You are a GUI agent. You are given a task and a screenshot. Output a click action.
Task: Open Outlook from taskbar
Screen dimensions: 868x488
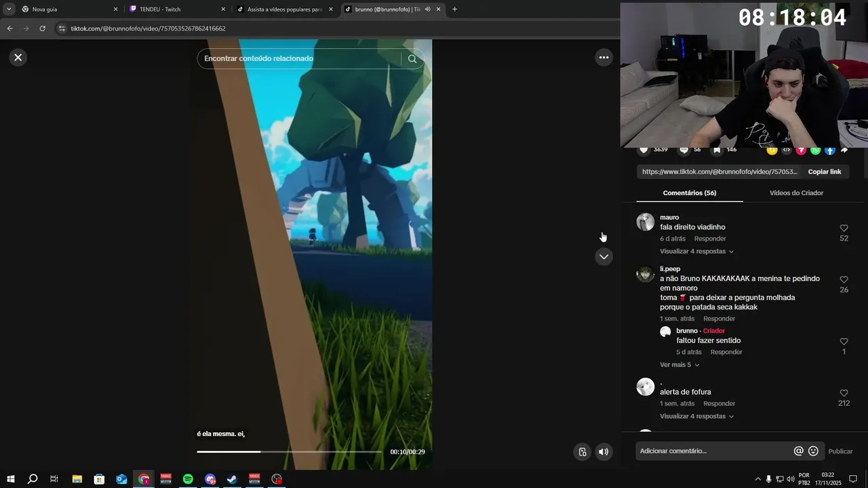click(121, 479)
